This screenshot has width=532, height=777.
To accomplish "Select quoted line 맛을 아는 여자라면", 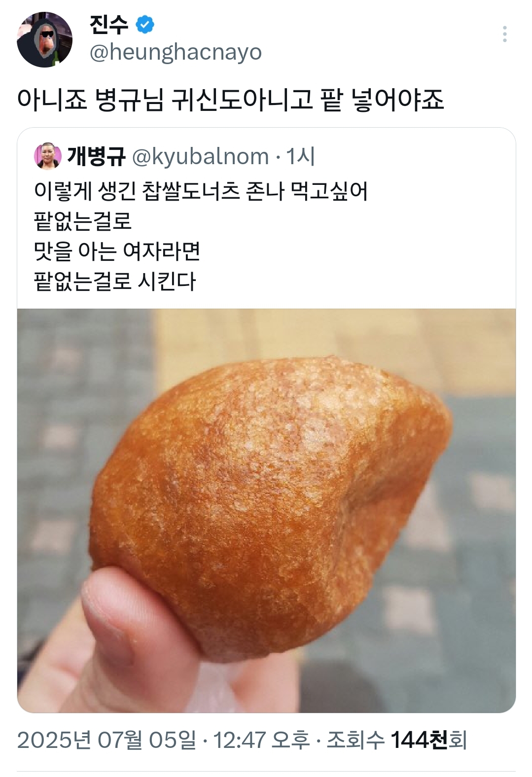I will pos(117,251).
